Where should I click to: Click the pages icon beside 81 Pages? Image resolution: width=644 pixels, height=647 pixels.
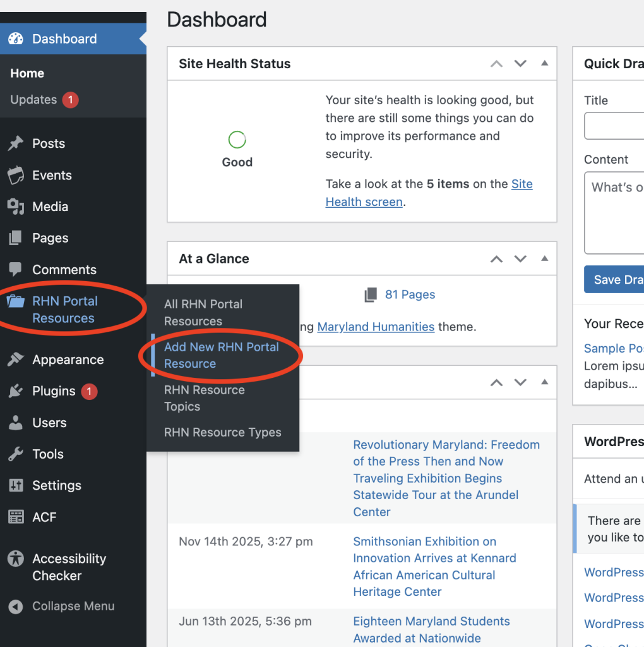371,294
